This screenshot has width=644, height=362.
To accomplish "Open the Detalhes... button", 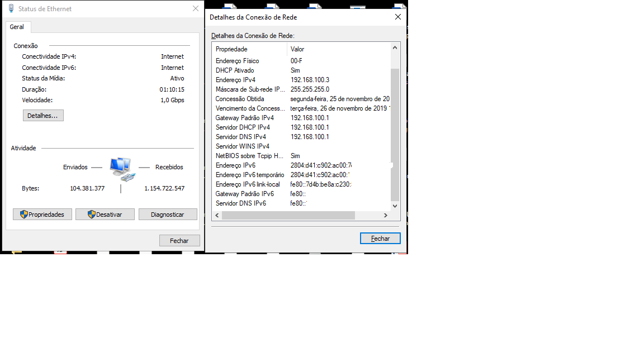I will click(x=43, y=115).
